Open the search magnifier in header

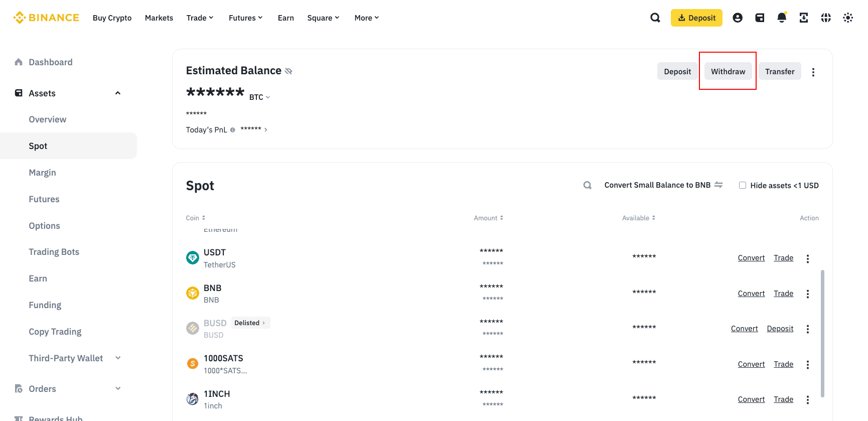pyautogui.click(x=655, y=18)
